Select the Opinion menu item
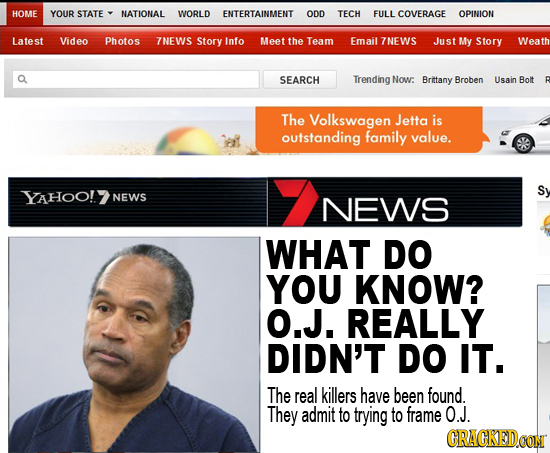550x453 pixels. click(476, 14)
